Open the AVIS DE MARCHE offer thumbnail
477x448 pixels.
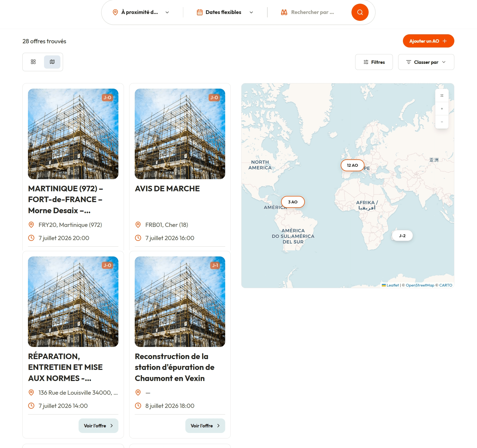pyautogui.click(x=180, y=134)
